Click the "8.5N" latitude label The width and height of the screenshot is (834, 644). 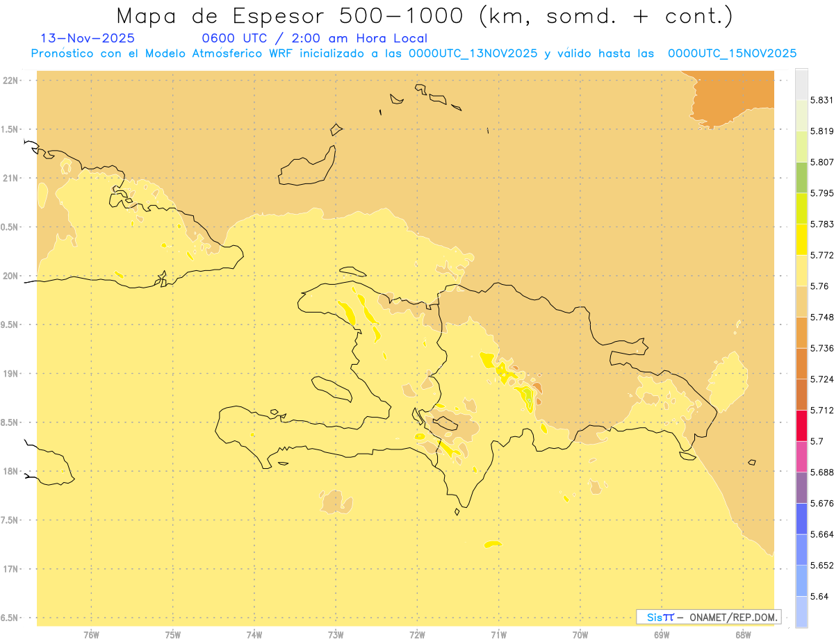point(10,422)
